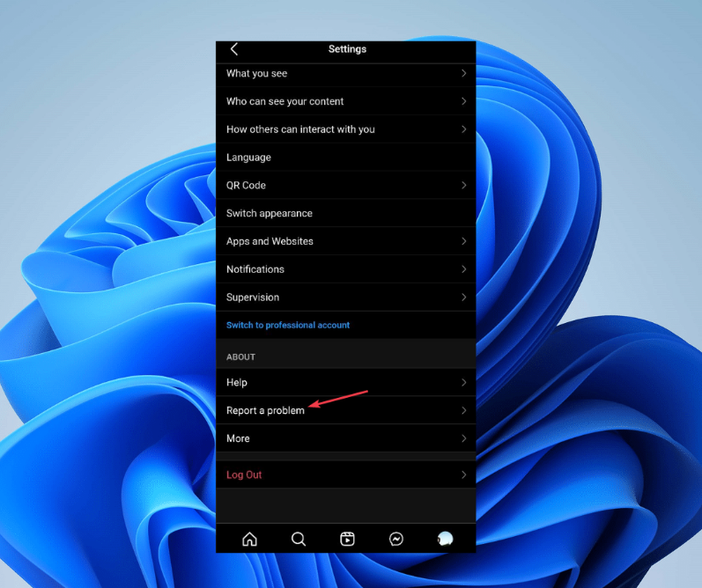Open QR Code option
Image resolution: width=702 pixels, height=588 pixels.
pos(345,185)
